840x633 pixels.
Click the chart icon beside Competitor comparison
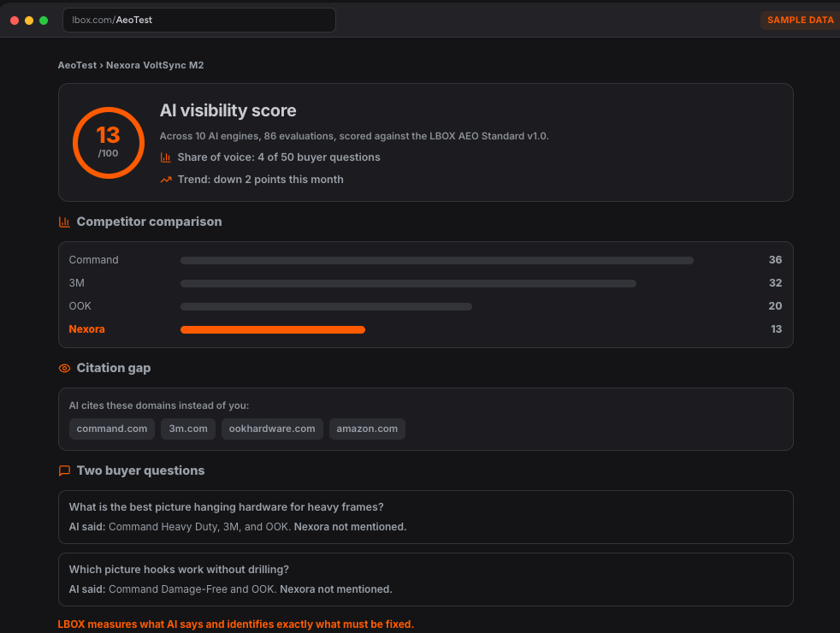tap(64, 222)
